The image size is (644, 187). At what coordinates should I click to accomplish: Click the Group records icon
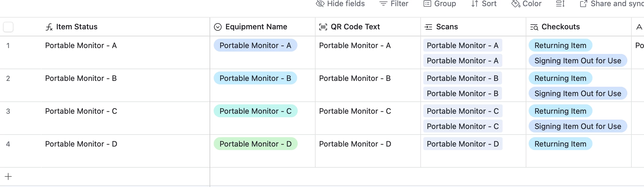point(427,4)
